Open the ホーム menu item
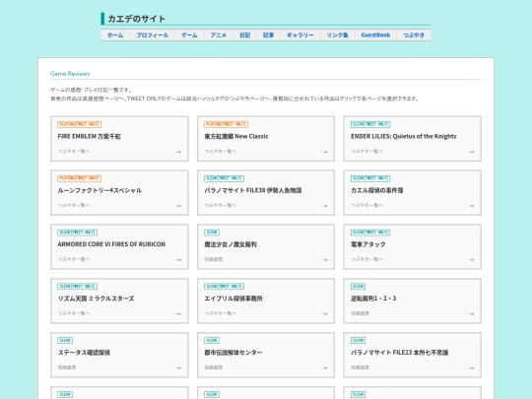Screen dimensions: 532x399 115,34
